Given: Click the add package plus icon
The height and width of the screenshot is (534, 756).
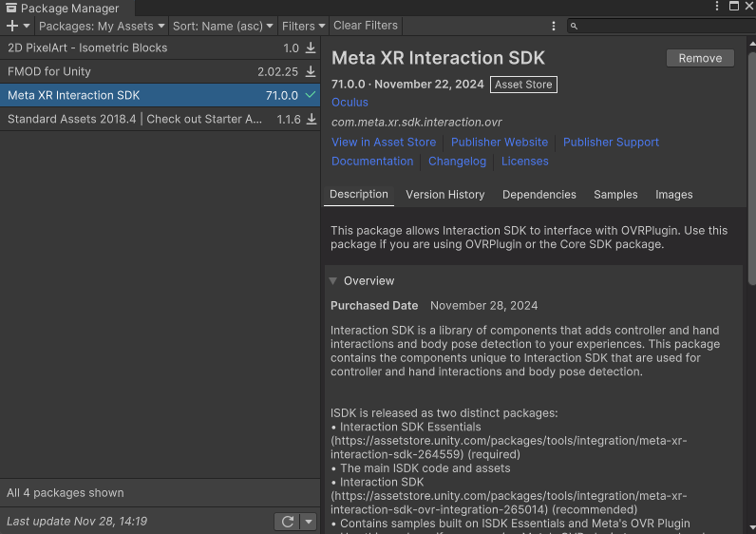Looking at the screenshot, I should click(x=13, y=26).
